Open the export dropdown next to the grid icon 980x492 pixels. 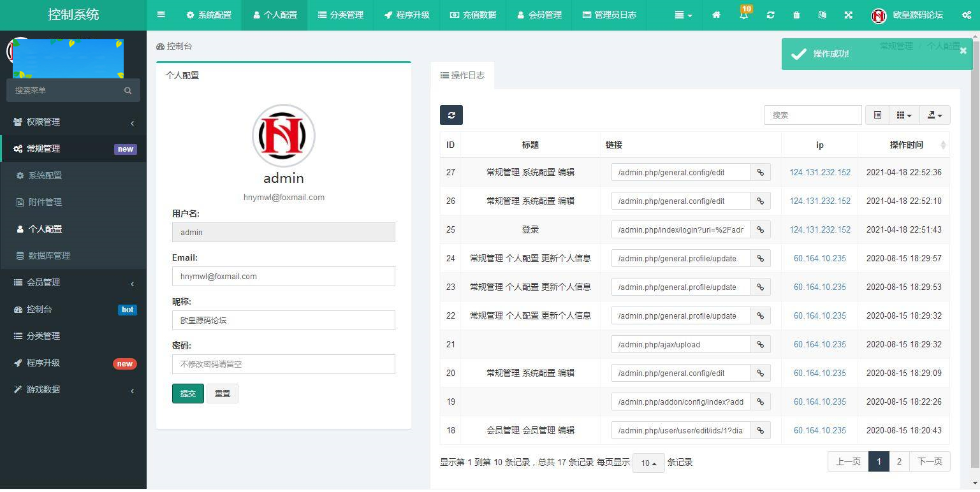point(934,115)
